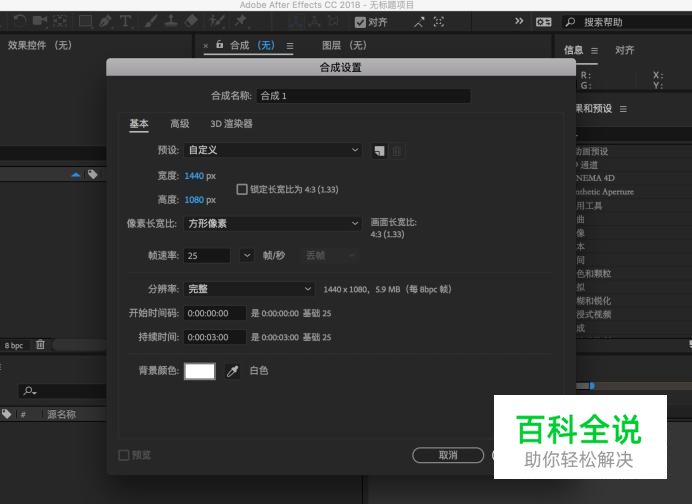
Task: Select the Pen tool
Action: pos(105,21)
